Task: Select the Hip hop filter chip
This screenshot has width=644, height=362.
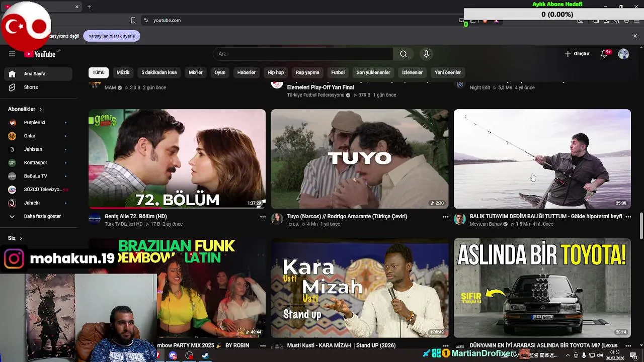Action: [x=276, y=72]
